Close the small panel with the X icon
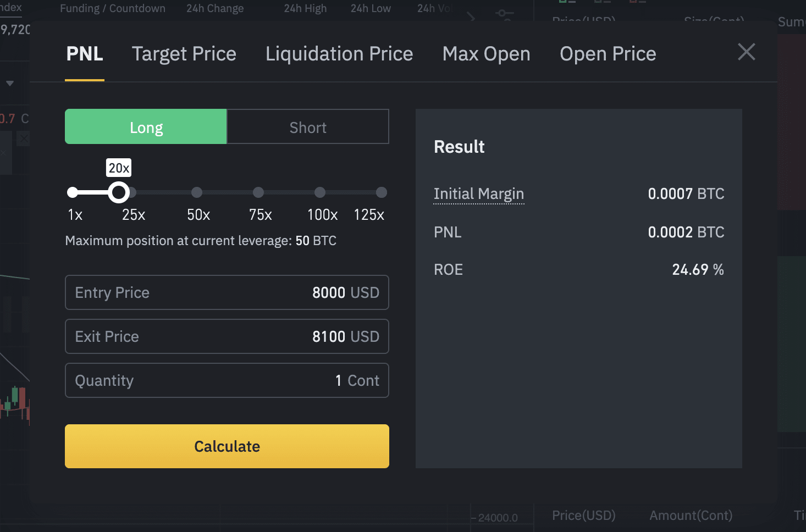806x532 pixels. 23,138
